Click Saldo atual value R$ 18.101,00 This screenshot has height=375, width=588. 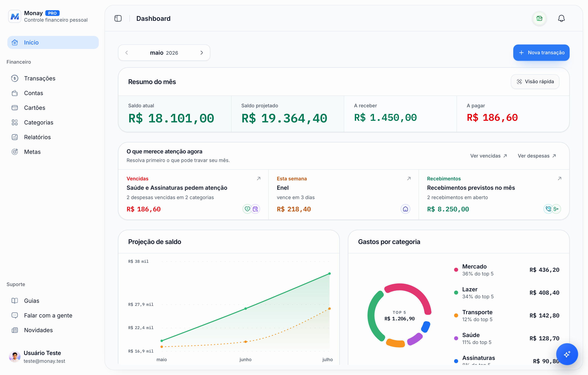click(x=171, y=118)
